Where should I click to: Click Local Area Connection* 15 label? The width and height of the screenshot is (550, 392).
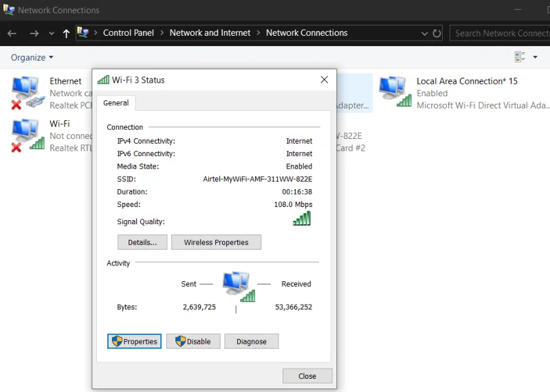tap(467, 81)
